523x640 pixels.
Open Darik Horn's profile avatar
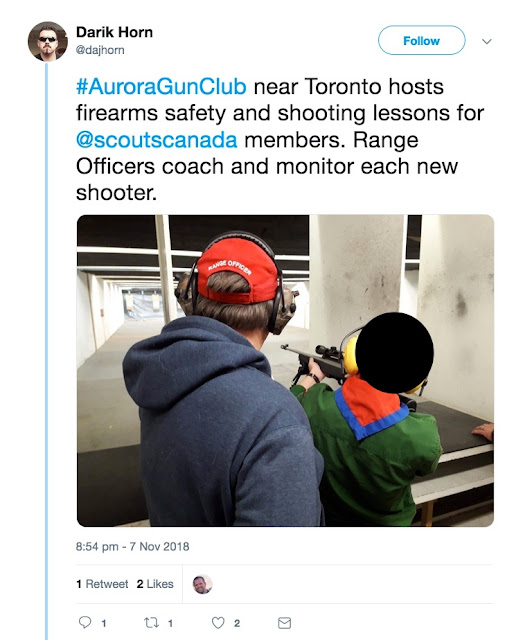point(47,41)
